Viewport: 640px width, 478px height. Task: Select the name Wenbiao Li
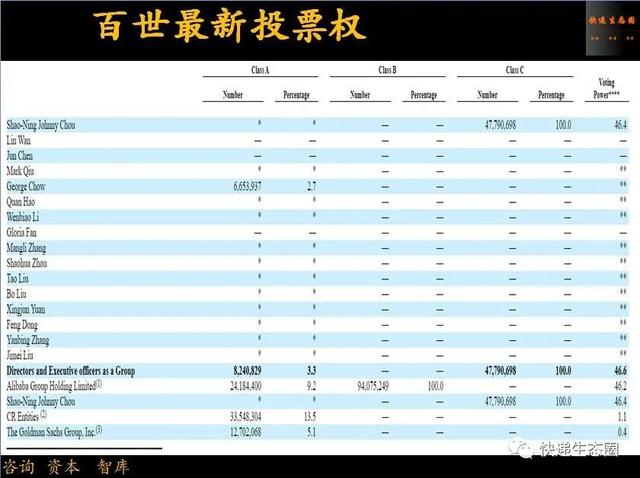[x=22, y=217]
